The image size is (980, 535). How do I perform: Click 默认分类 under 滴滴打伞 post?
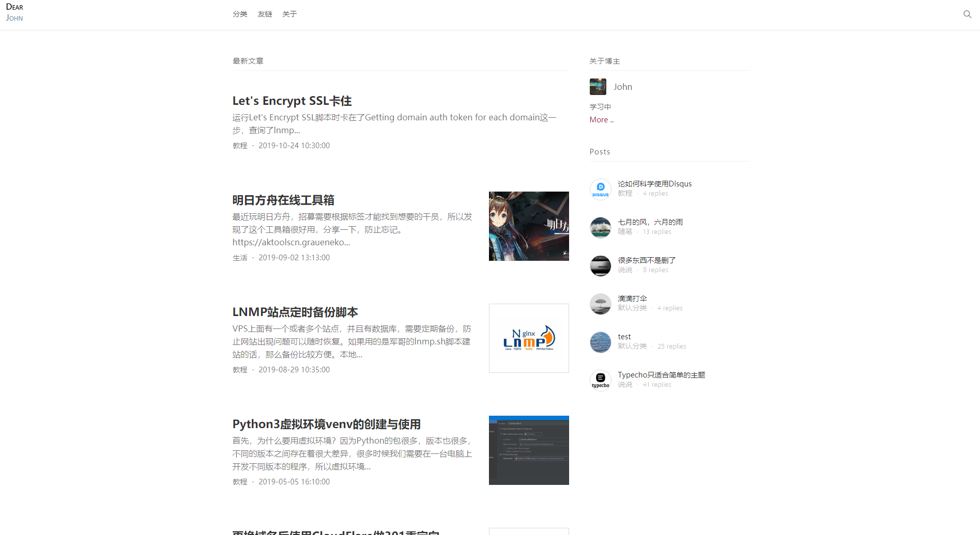(x=632, y=308)
